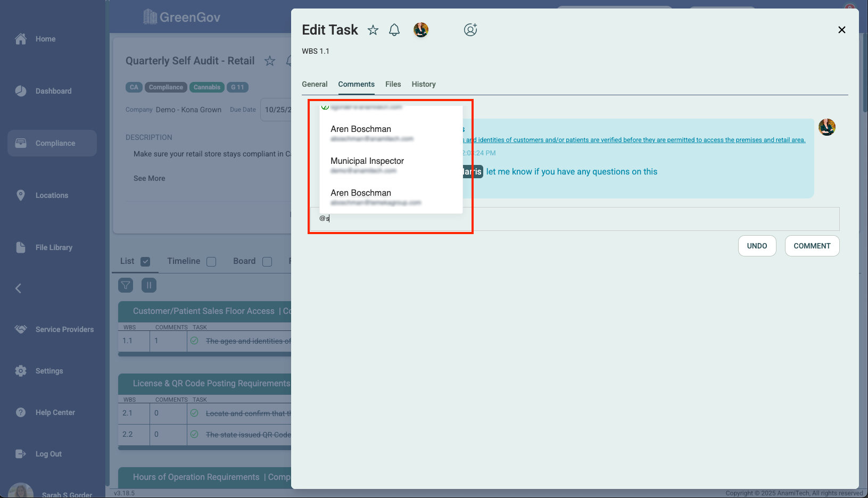Click the UNDO button

pyautogui.click(x=757, y=246)
